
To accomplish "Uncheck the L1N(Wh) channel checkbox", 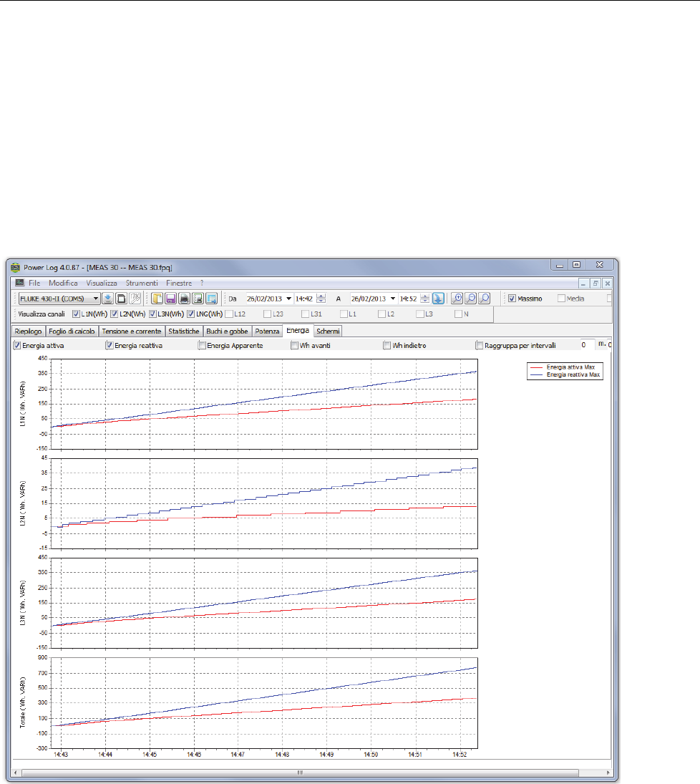I will tap(76, 314).
